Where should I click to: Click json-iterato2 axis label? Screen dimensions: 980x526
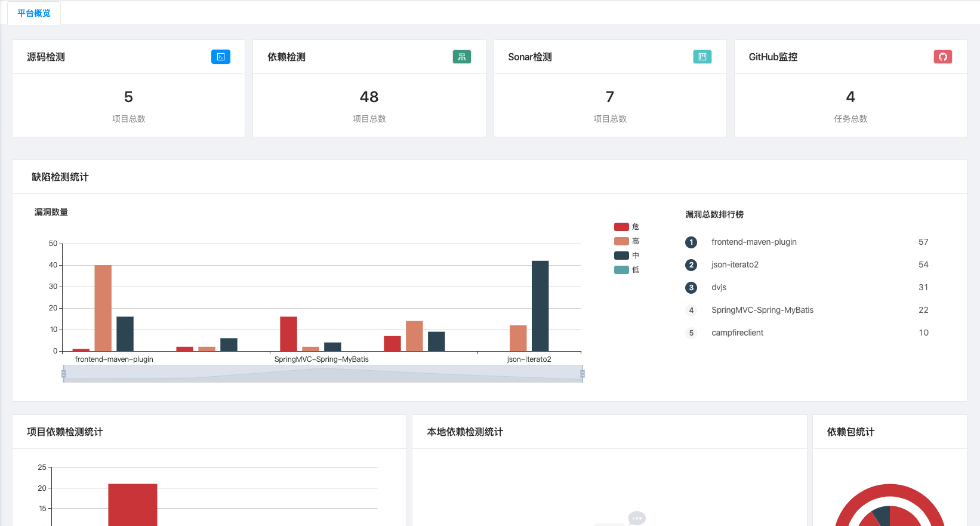point(529,359)
